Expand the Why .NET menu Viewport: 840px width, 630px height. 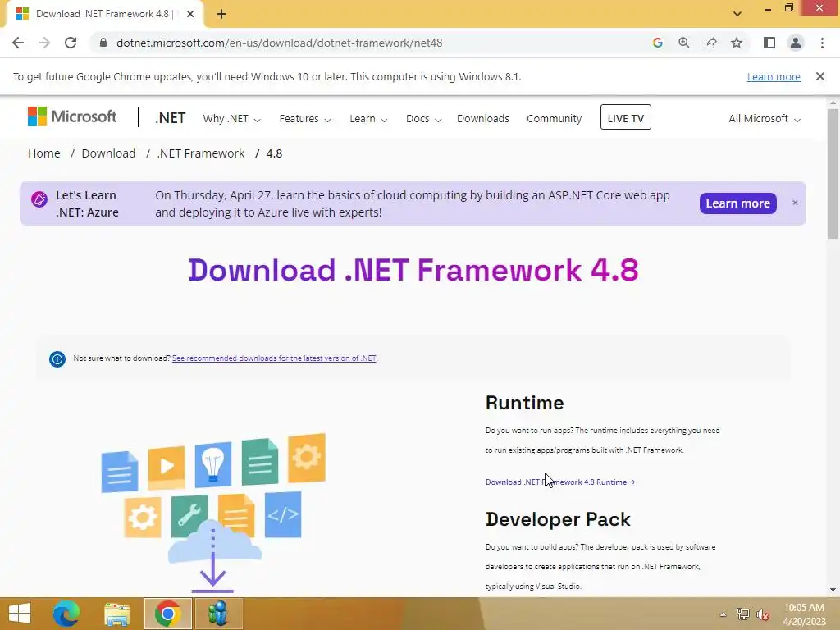[231, 118]
